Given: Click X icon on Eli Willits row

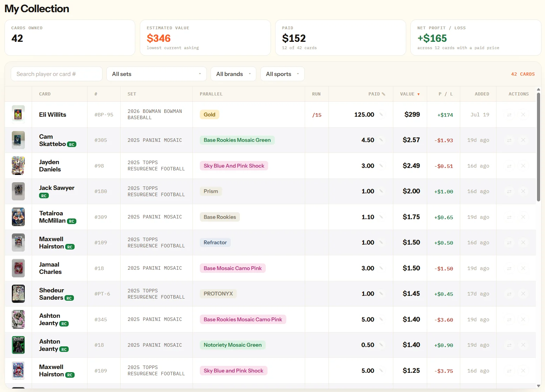Looking at the screenshot, I should coord(523,115).
